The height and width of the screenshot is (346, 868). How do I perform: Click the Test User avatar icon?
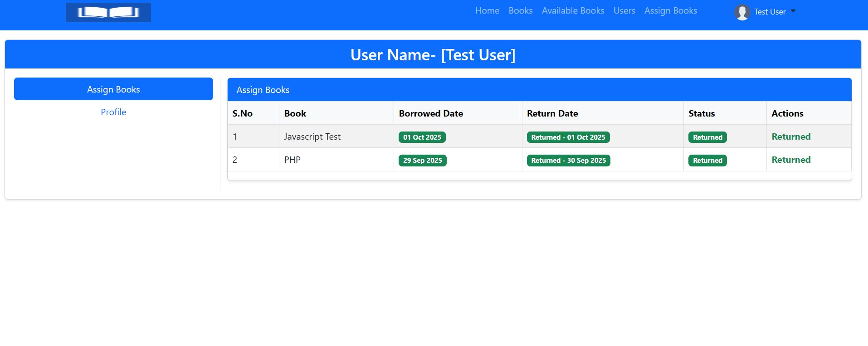pyautogui.click(x=742, y=12)
